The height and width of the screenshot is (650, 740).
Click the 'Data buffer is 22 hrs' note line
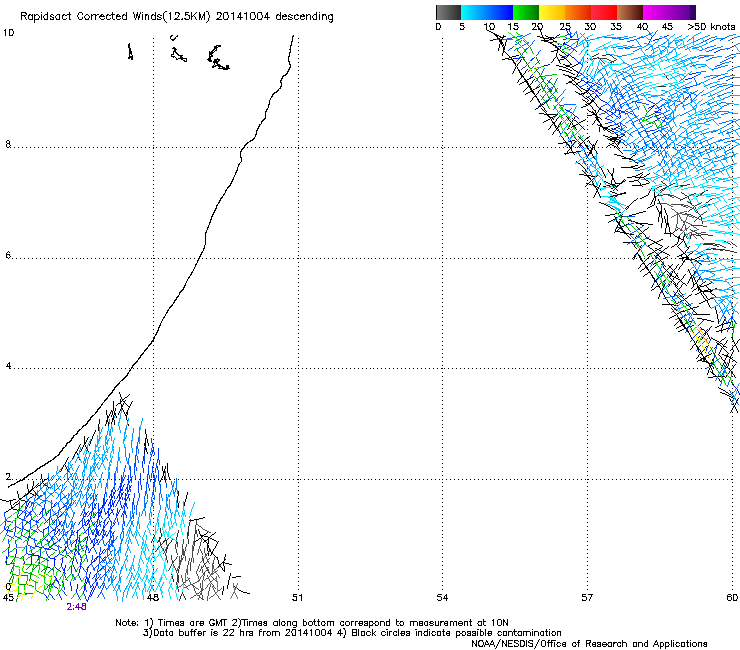click(x=353, y=633)
